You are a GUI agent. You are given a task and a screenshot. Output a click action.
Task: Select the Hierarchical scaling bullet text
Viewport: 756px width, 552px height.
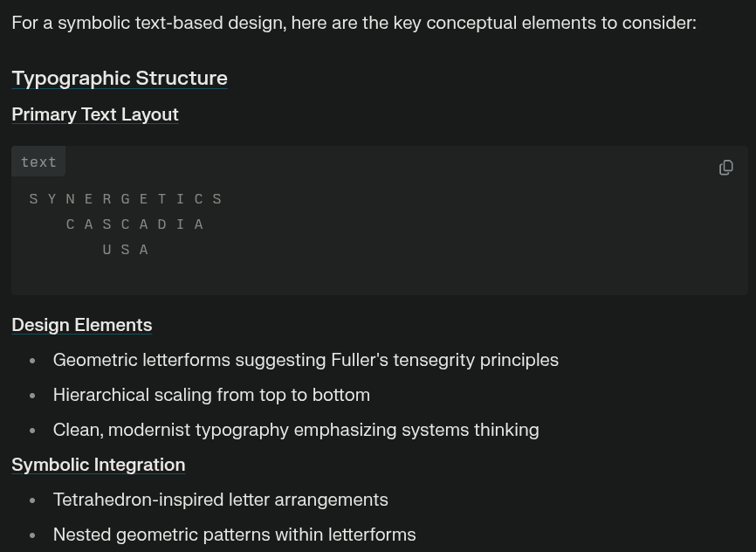(x=211, y=395)
